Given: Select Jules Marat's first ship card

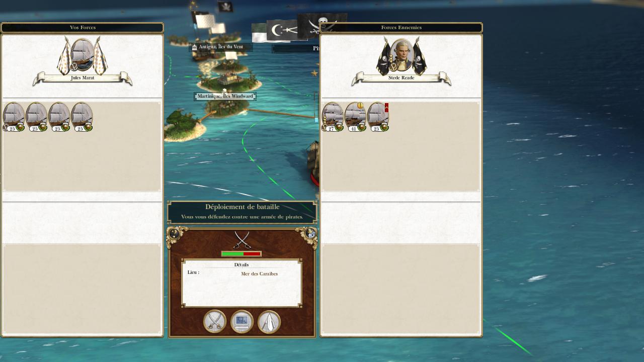Looking at the screenshot, I should pyautogui.click(x=14, y=117).
